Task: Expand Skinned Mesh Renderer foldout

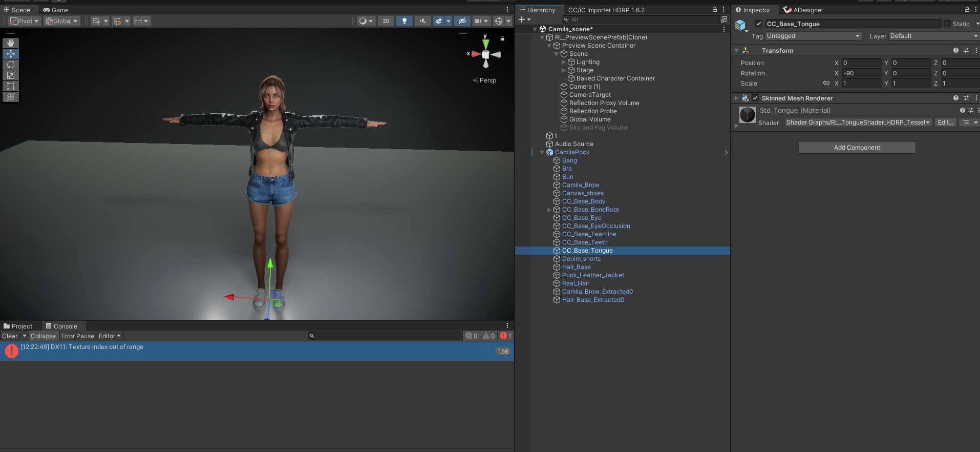Action: pyautogui.click(x=737, y=98)
